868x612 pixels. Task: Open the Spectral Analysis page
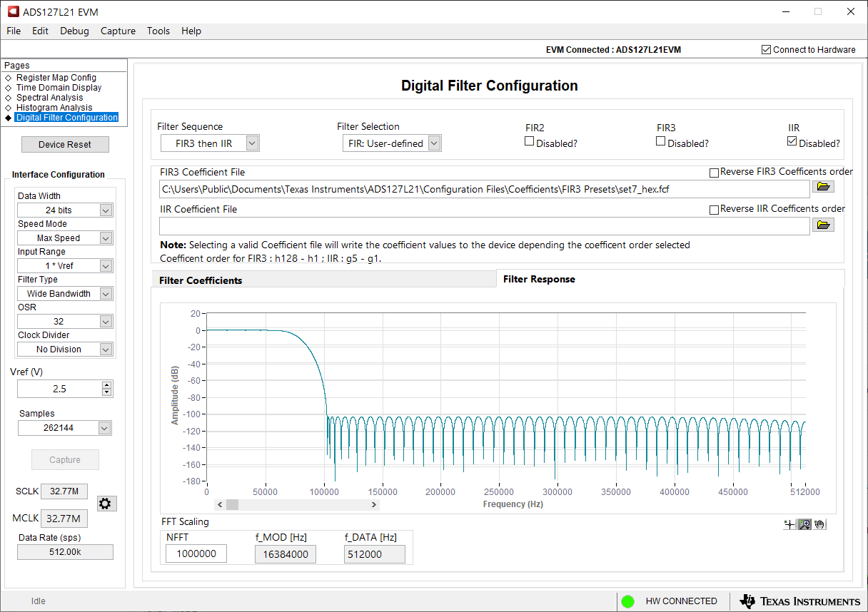[x=49, y=98]
